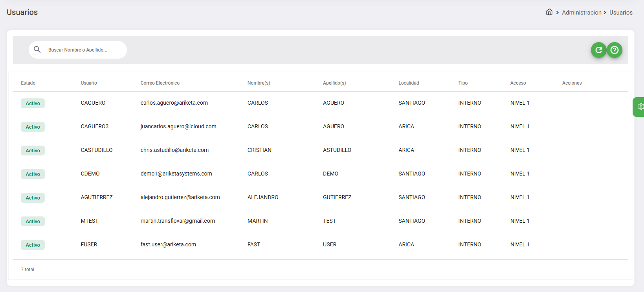The image size is (644, 292).
Task: Select the CASTUDILLO user row
Action: (x=97, y=150)
